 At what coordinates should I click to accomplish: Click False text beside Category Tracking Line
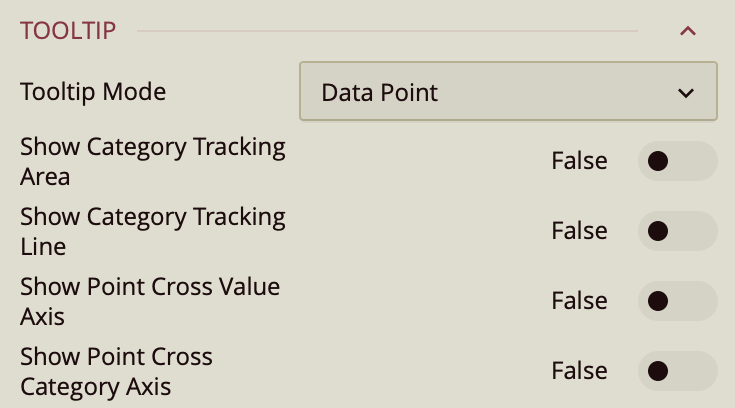(x=579, y=231)
